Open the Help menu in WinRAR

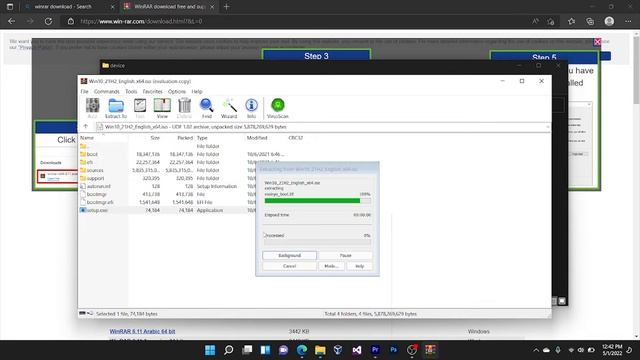point(197,91)
